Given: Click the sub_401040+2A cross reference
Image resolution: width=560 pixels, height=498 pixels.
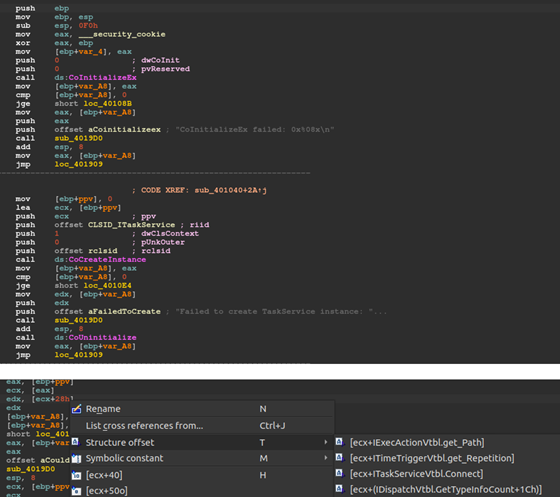Looking at the screenshot, I should tap(231, 190).
